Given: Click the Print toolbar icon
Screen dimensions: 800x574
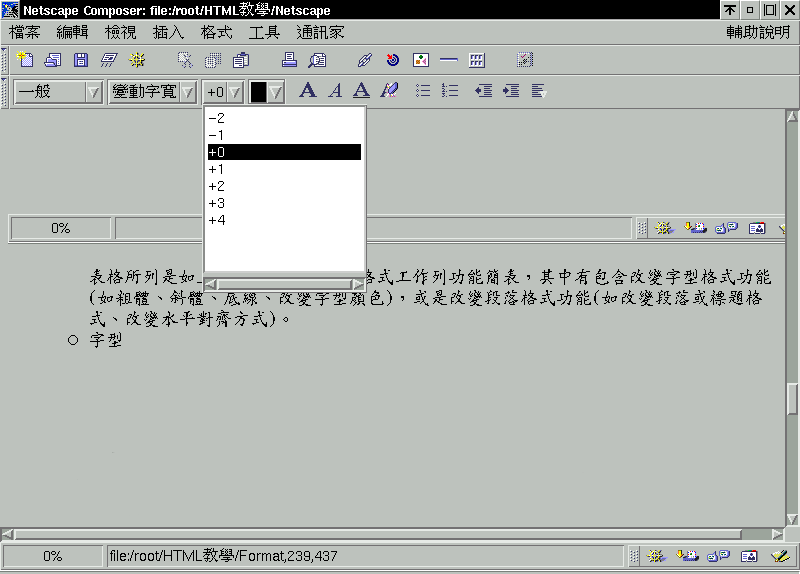Looking at the screenshot, I should pyautogui.click(x=289, y=60).
